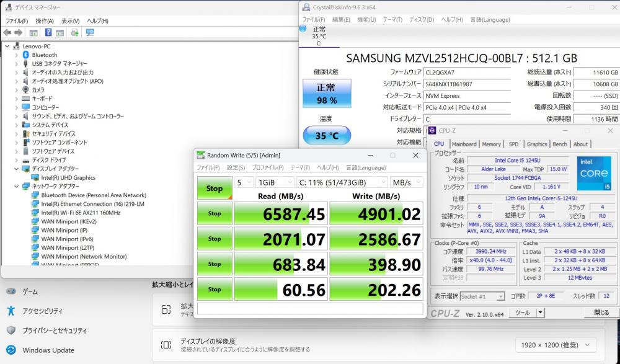Screen dimensions: 620x364
Task: Click the blue disk status circle in CrystalDiskInfo
Action: pos(303,29)
